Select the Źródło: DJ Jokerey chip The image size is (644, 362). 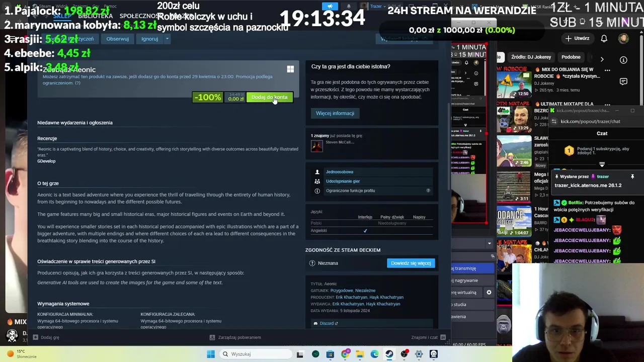coord(531,57)
